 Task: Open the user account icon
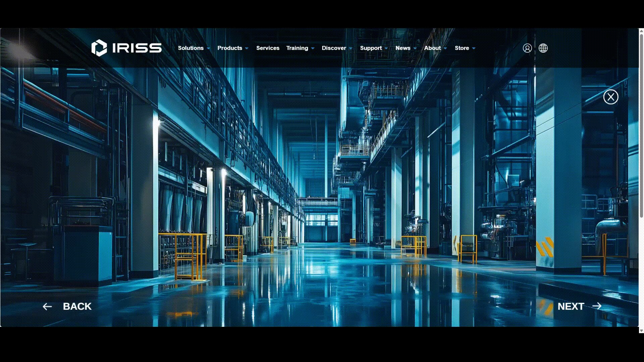(x=527, y=48)
